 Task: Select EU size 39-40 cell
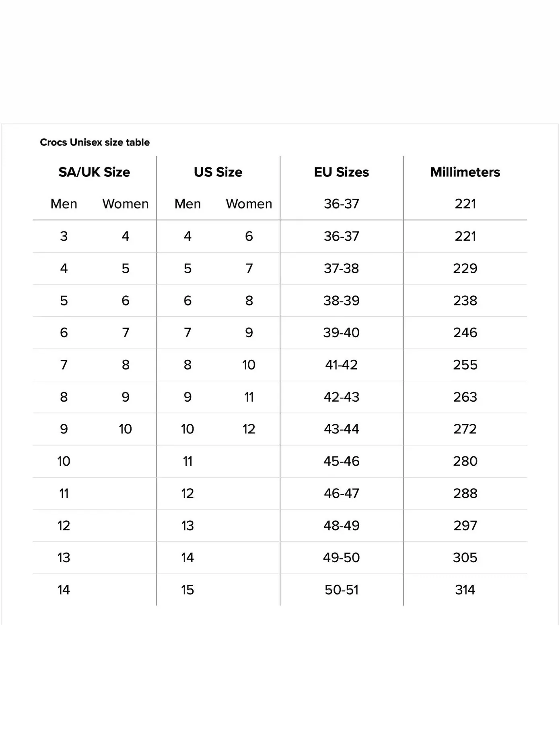pos(342,333)
